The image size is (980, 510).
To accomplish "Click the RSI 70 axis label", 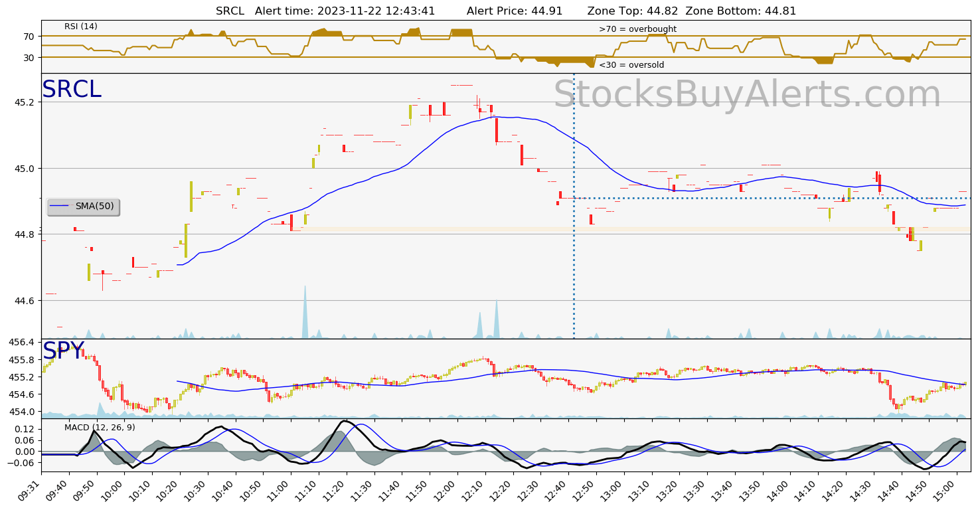I will coord(31,37).
